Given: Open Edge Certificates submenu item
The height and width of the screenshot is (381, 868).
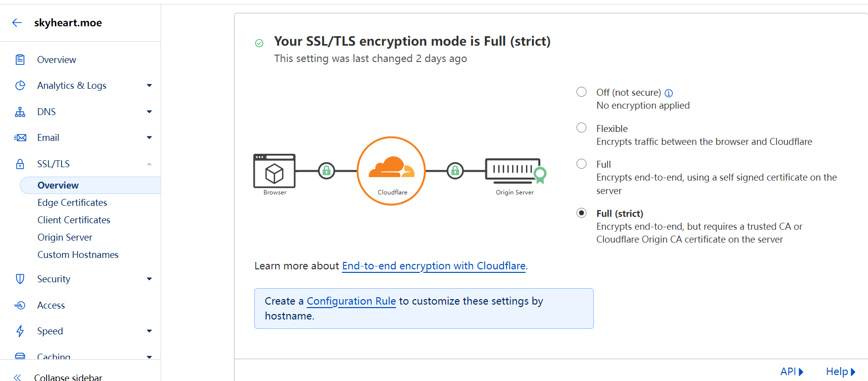Looking at the screenshot, I should (x=72, y=202).
